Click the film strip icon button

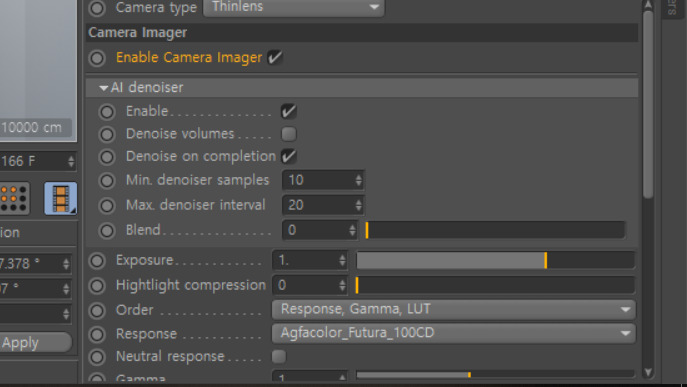60,199
